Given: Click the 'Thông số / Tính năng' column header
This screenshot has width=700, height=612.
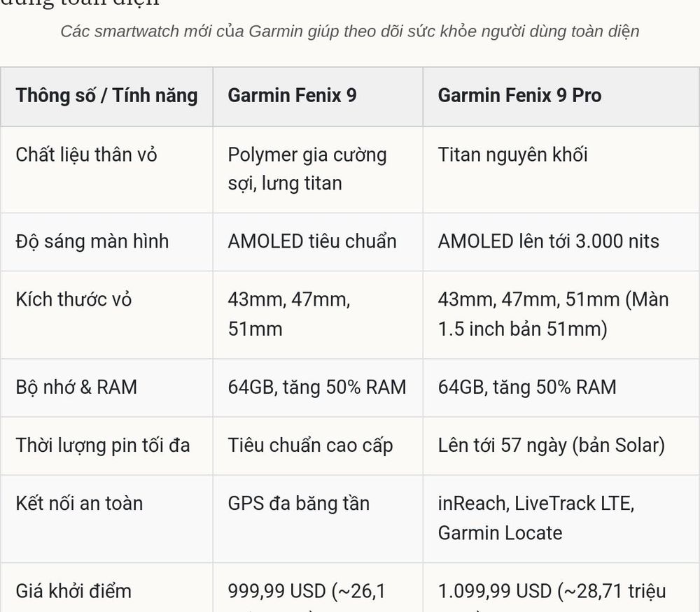Looking at the screenshot, I should coord(106,96).
